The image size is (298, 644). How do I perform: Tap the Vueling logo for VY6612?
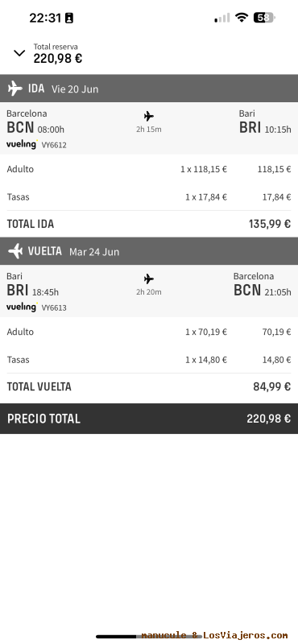point(23,144)
